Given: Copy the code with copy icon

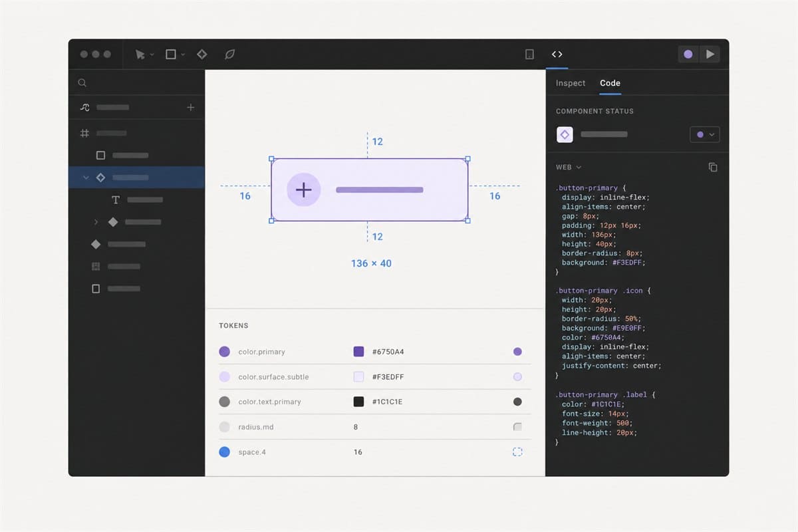Looking at the screenshot, I should (x=713, y=168).
